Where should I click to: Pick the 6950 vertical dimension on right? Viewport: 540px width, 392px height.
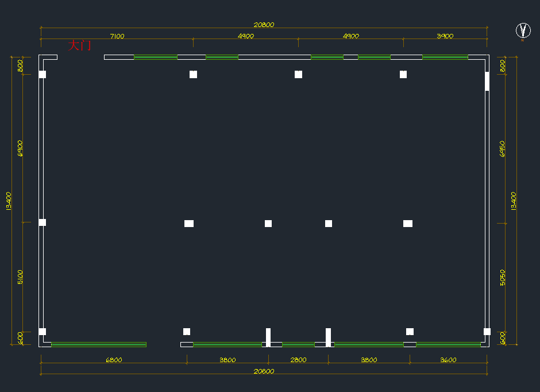(503, 149)
